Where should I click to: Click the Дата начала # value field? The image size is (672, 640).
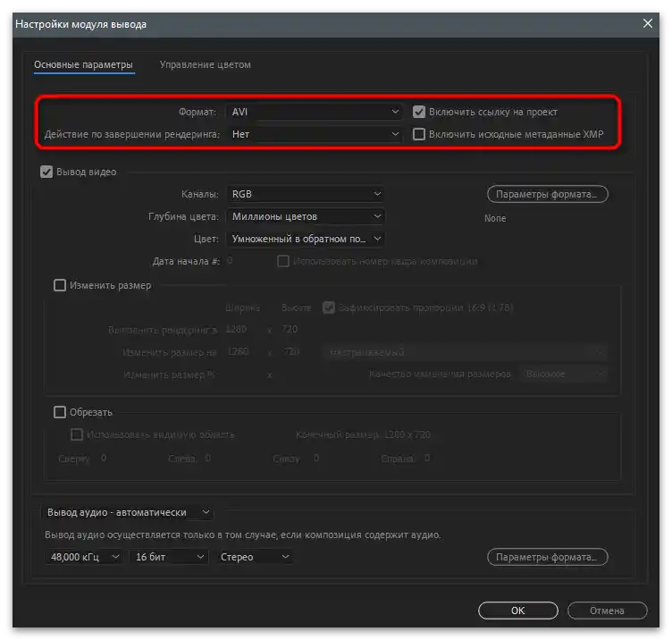[231, 261]
